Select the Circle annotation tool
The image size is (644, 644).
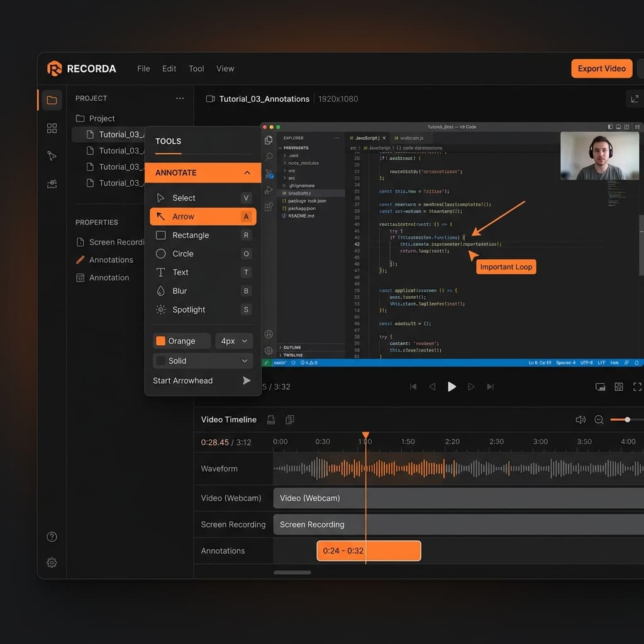(184, 254)
